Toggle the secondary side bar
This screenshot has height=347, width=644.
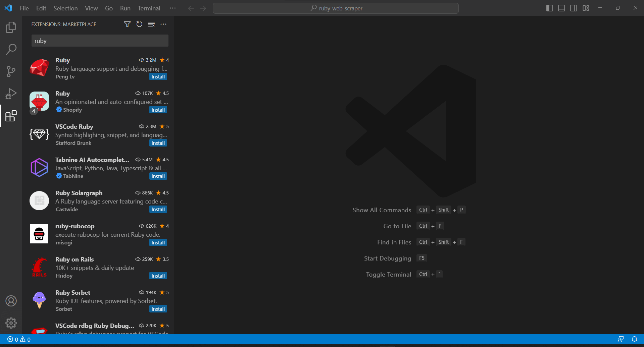[x=574, y=8]
